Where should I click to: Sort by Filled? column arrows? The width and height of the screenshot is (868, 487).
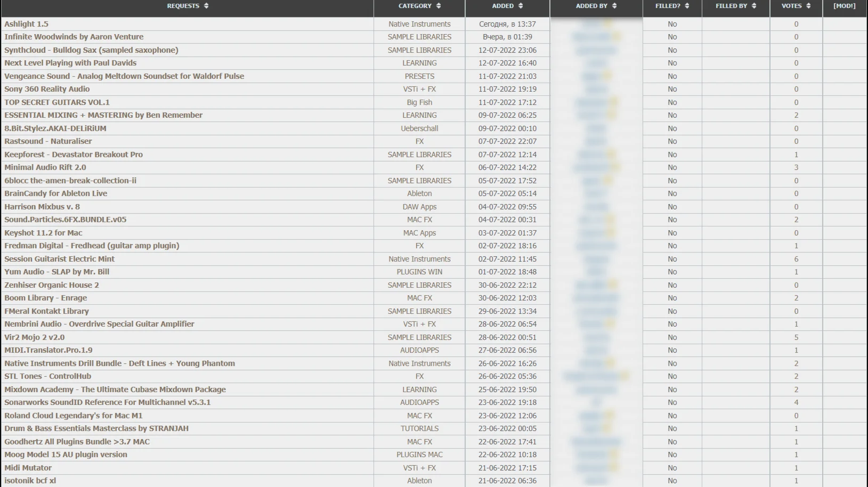tap(687, 6)
